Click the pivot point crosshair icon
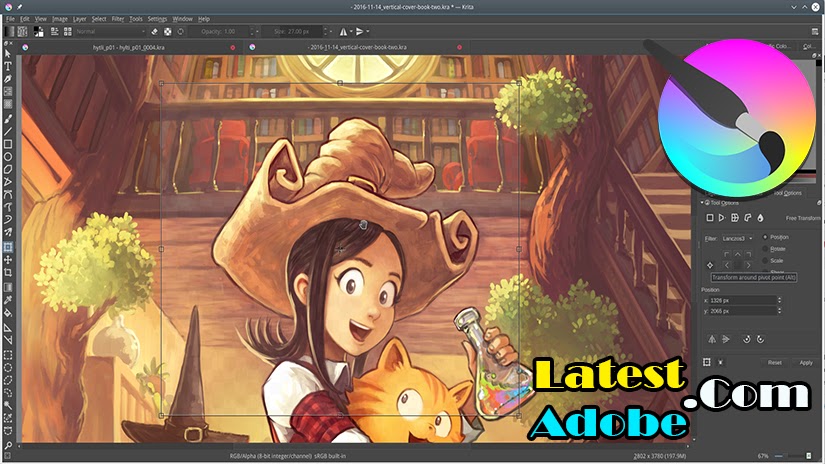This screenshot has height=464, width=825. click(710, 265)
